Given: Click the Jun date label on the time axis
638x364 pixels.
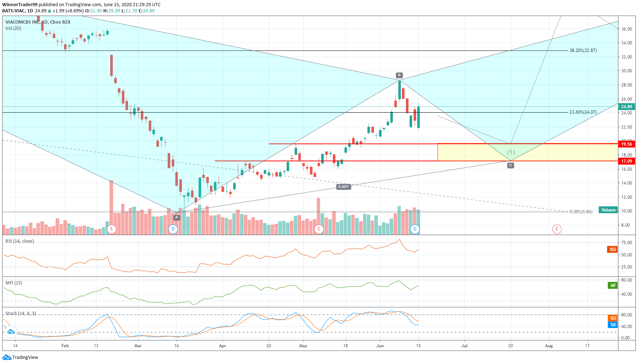Looking at the screenshot, I should point(380,346).
